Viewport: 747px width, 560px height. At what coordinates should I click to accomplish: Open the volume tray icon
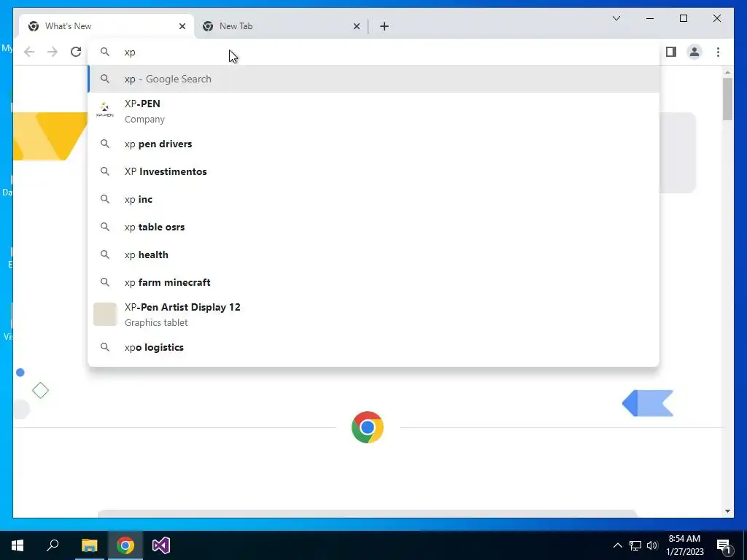652,545
